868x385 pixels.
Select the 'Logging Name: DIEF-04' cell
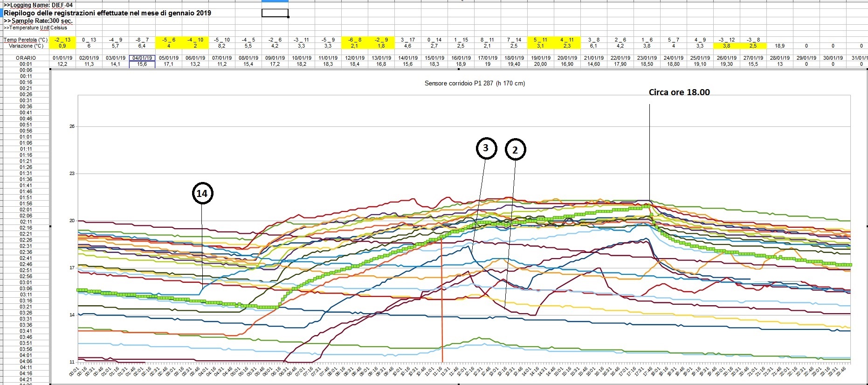click(x=38, y=5)
